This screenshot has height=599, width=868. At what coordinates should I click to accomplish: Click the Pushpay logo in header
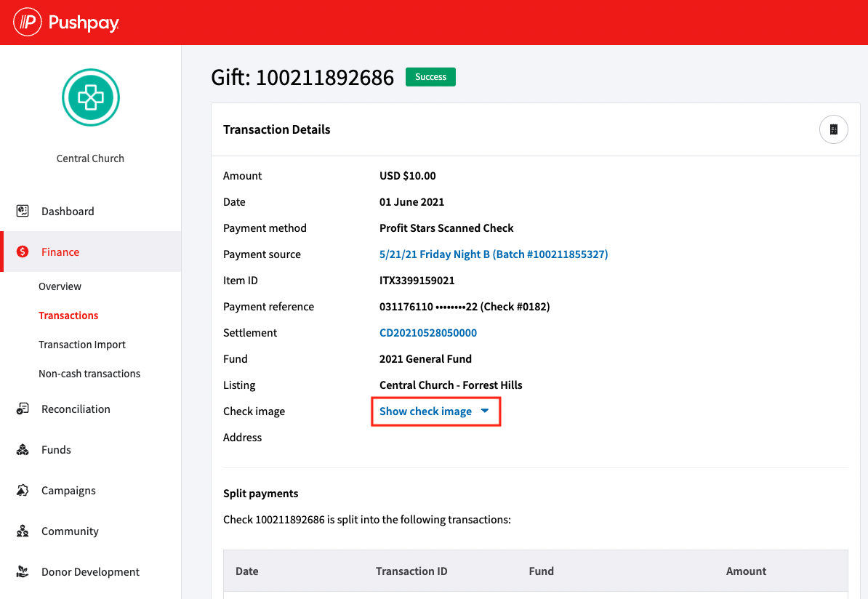[x=66, y=23]
